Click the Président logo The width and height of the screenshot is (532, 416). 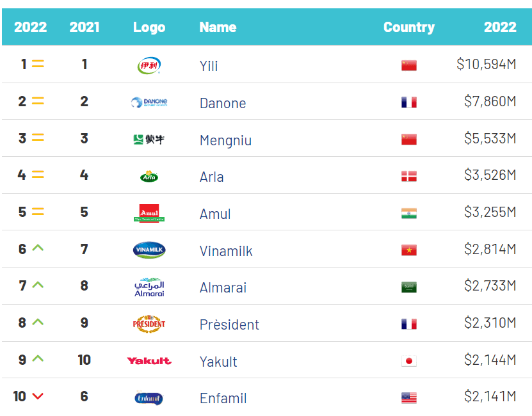click(x=149, y=324)
